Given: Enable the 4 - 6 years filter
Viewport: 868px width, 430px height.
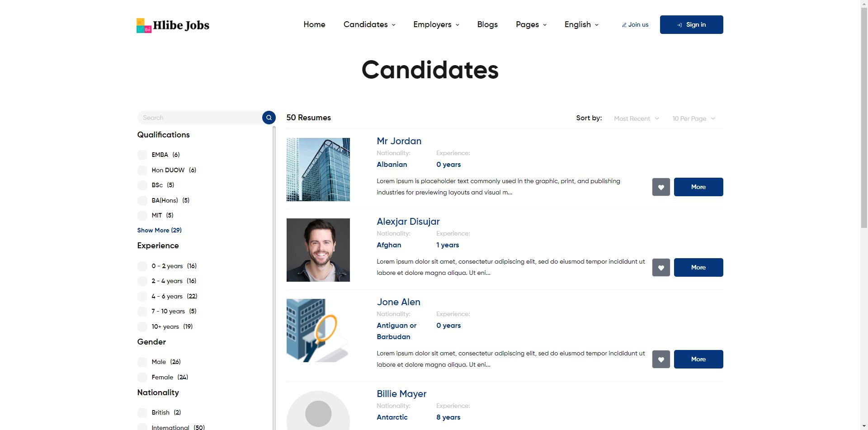Looking at the screenshot, I should tap(142, 297).
